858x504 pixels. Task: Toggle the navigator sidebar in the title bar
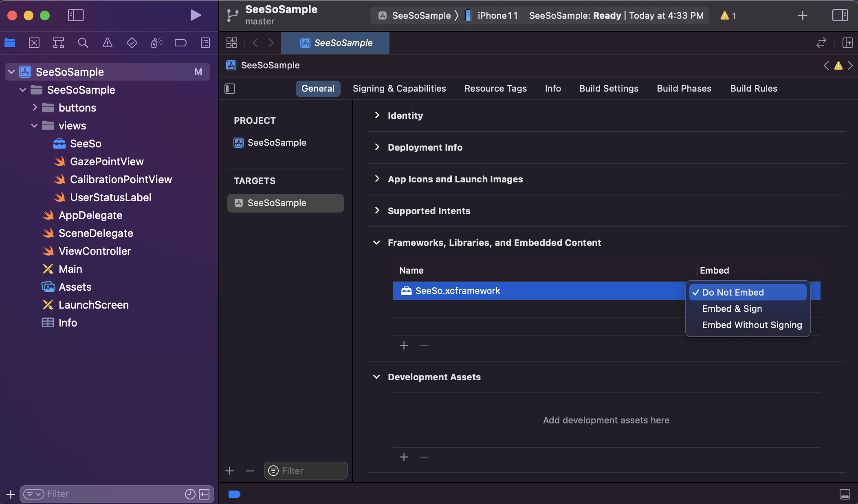click(x=76, y=15)
